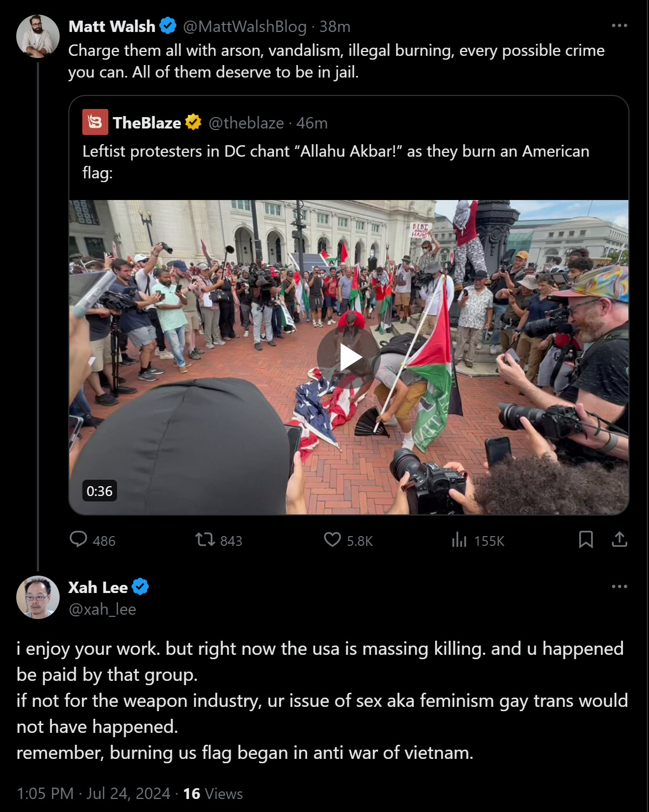Viewport: 649px width, 812px height.
Task: Open more options on Xah Lee's post
Action: point(619,587)
